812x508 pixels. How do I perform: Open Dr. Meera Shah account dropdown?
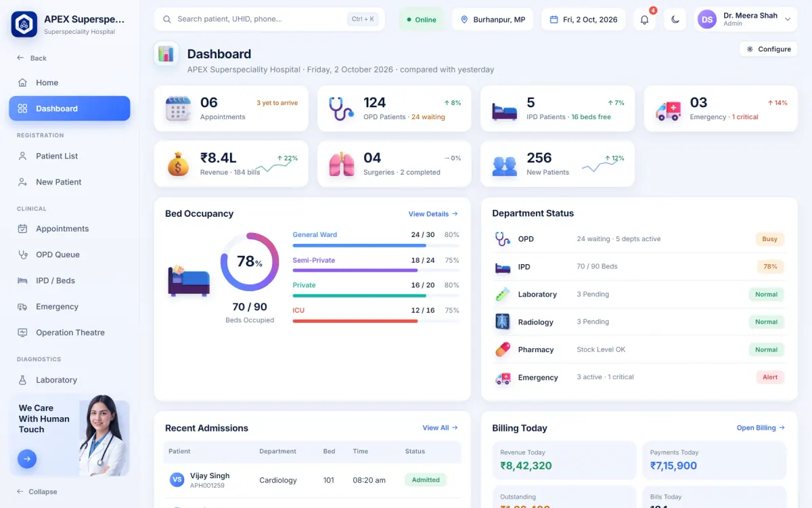click(x=746, y=20)
